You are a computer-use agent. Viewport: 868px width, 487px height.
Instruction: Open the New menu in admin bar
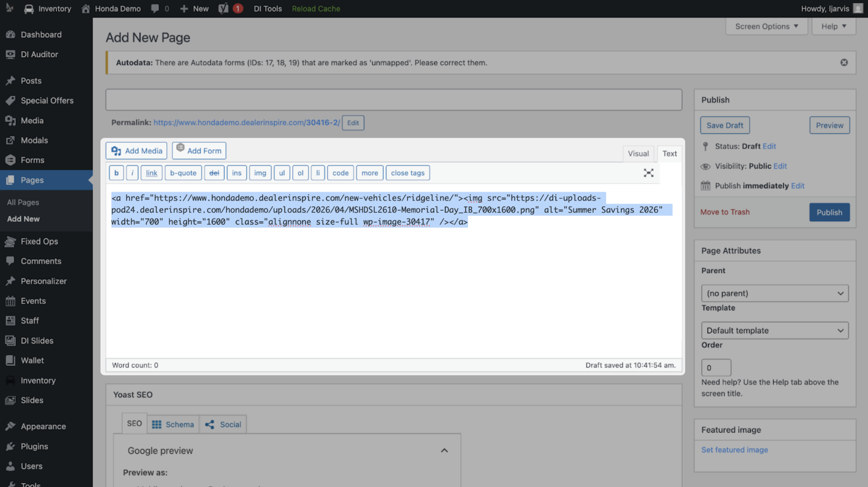click(x=194, y=8)
